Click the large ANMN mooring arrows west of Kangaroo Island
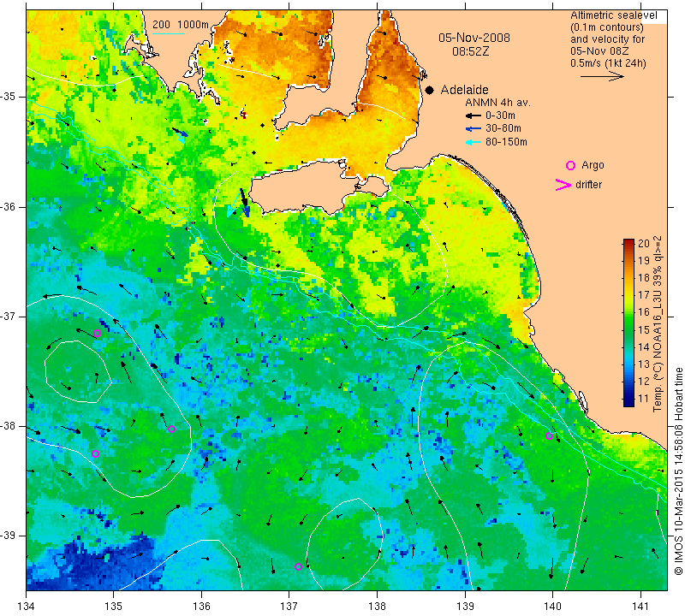The image size is (685, 616). click(240, 203)
